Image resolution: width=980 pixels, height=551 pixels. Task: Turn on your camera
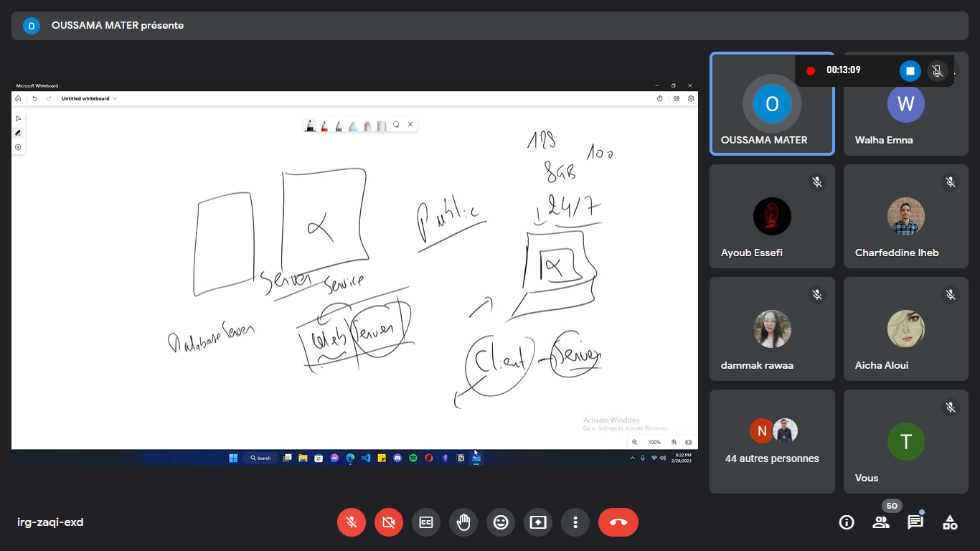(389, 522)
